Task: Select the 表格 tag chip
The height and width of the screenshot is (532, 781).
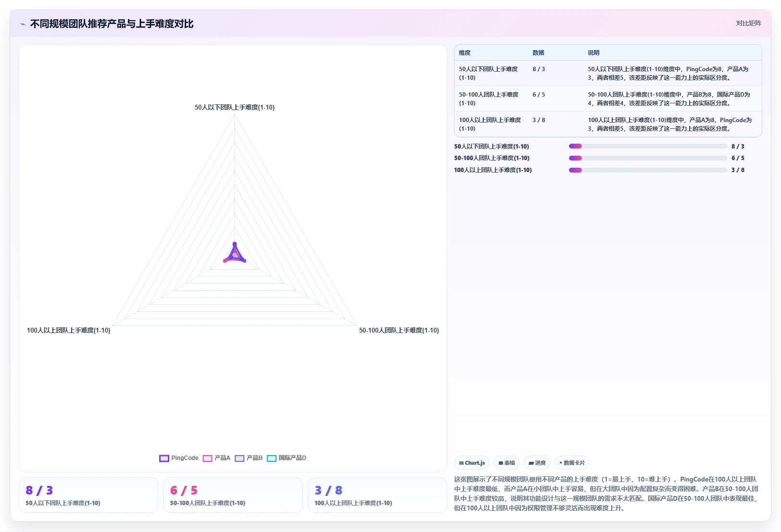Action: click(x=506, y=463)
